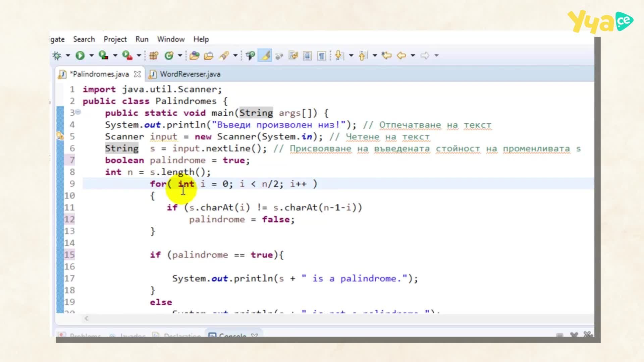Screen dimensions: 644x362
Task: Open the Debug dropdown arrow
Action: click(68, 55)
